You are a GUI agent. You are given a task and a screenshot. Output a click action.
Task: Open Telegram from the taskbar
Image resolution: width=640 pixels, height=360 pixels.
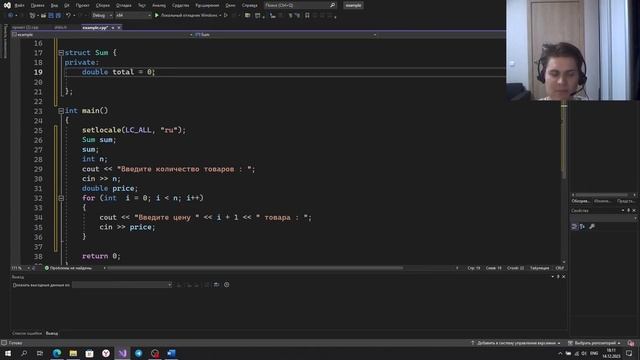click(139, 353)
